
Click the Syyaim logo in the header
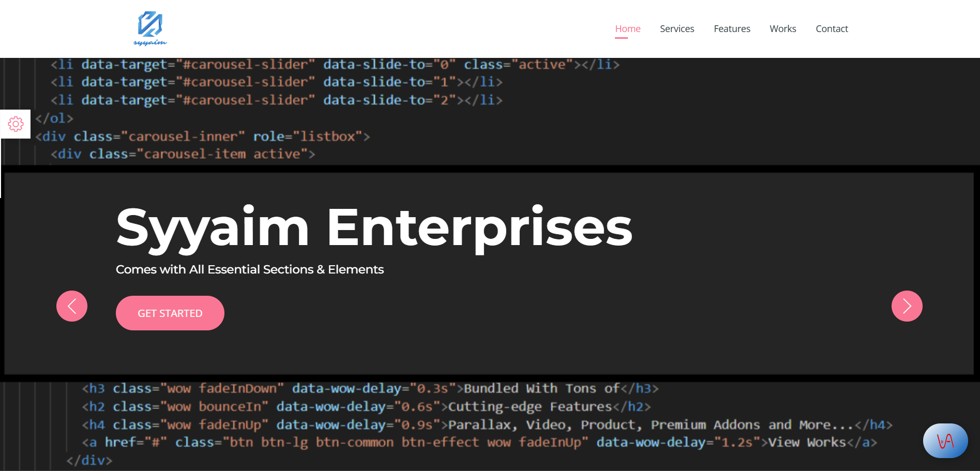click(x=150, y=29)
